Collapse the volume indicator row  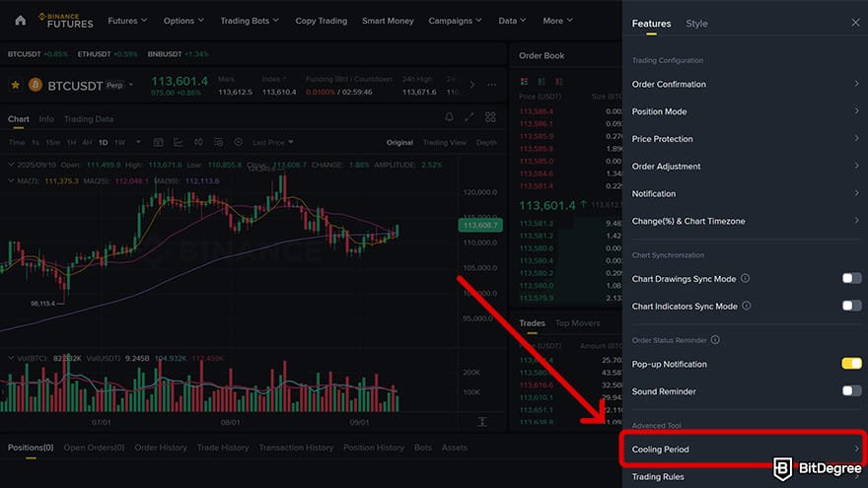11,358
